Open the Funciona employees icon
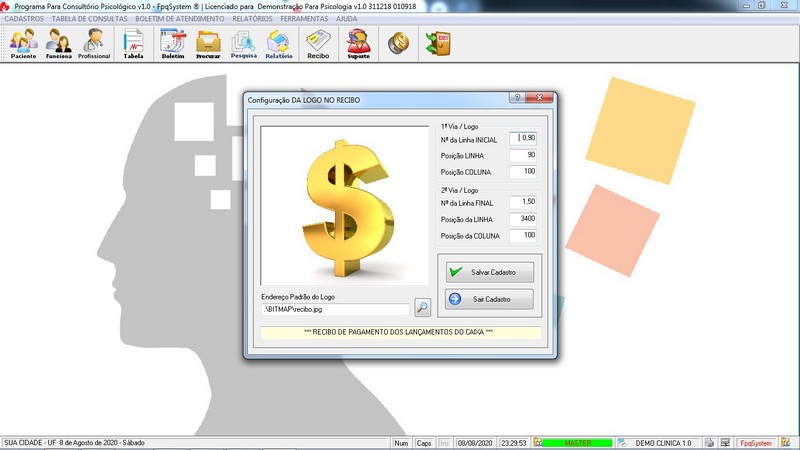The height and width of the screenshot is (450, 800). tap(59, 44)
